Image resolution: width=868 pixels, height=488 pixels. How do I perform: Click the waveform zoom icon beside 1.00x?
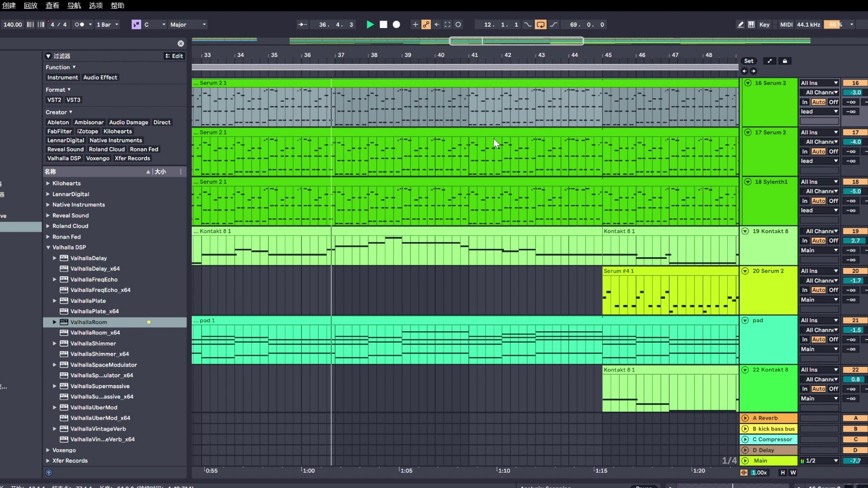tap(744, 473)
